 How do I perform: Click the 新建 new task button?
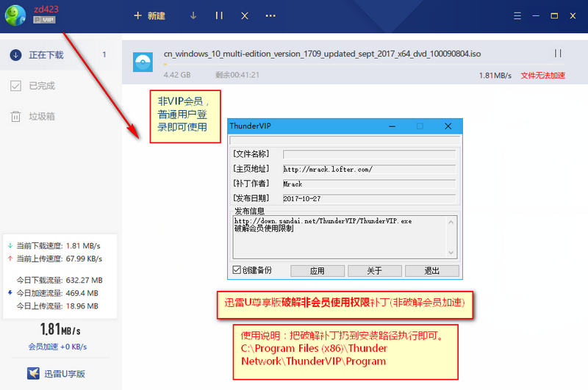coord(149,15)
